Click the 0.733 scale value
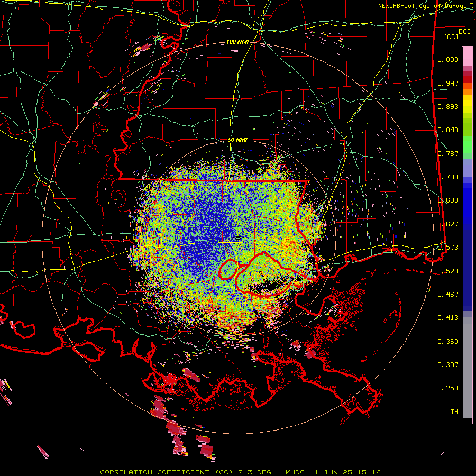The width and height of the screenshot is (476, 476). click(448, 177)
